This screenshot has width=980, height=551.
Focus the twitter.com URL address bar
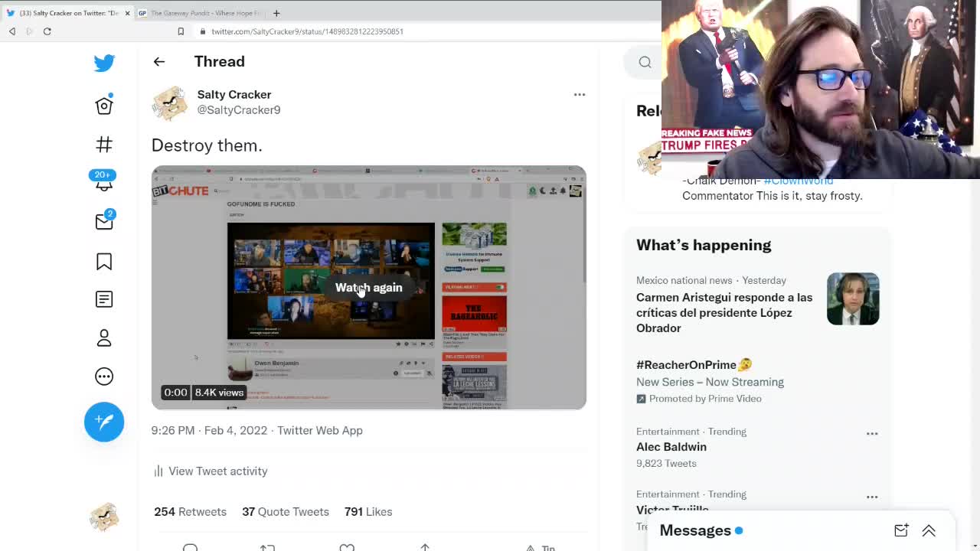(307, 31)
